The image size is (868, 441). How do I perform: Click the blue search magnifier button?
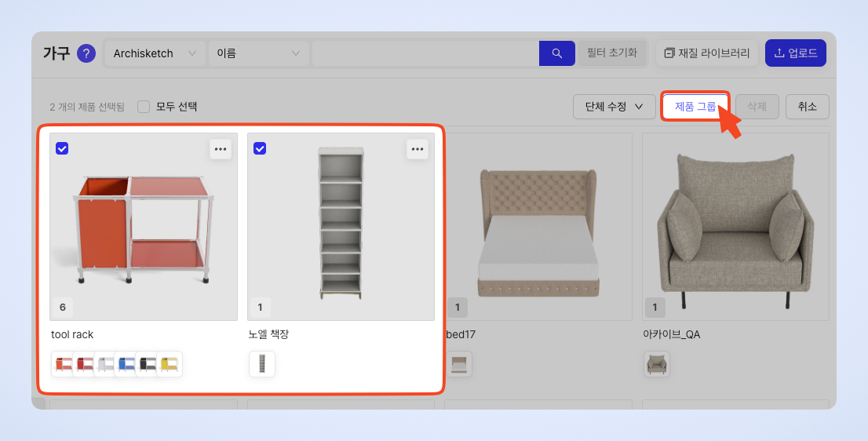click(557, 53)
